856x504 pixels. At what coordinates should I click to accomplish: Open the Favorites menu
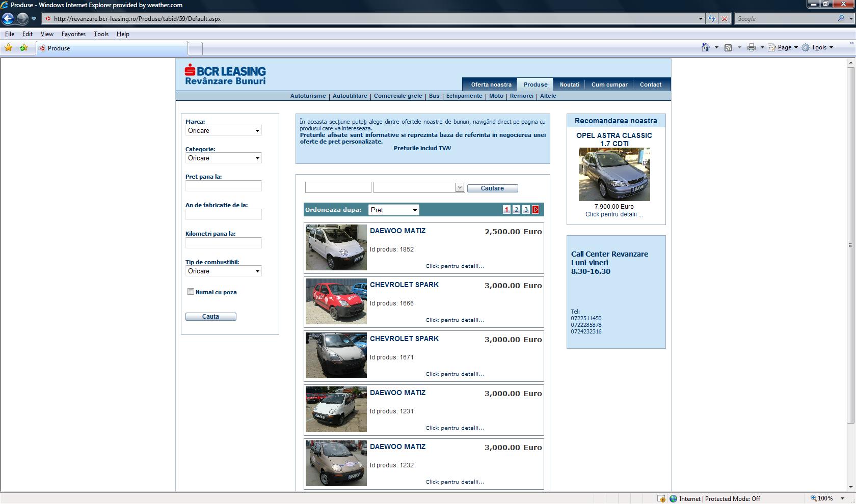click(x=73, y=34)
